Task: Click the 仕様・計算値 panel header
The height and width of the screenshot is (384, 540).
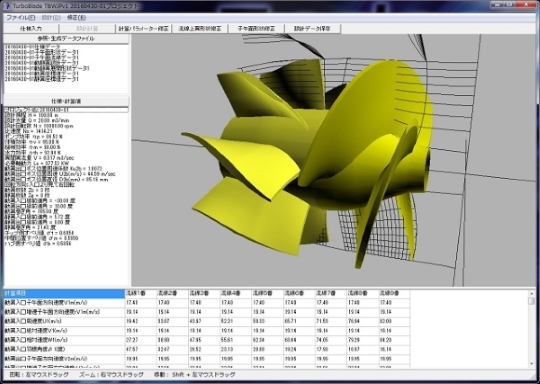Action: 66,101
